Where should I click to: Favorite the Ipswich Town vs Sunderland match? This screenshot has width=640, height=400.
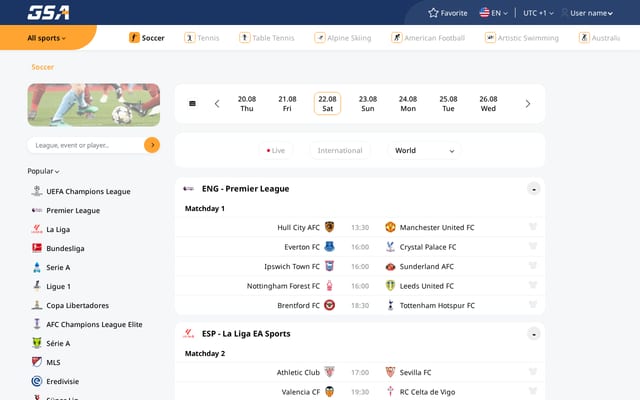[x=533, y=266]
